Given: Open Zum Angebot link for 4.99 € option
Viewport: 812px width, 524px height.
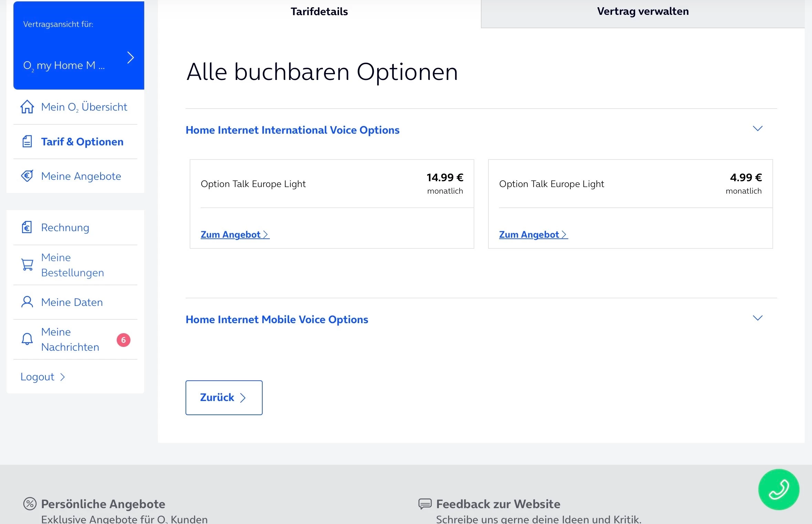Looking at the screenshot, I should (x=533, y=235).
